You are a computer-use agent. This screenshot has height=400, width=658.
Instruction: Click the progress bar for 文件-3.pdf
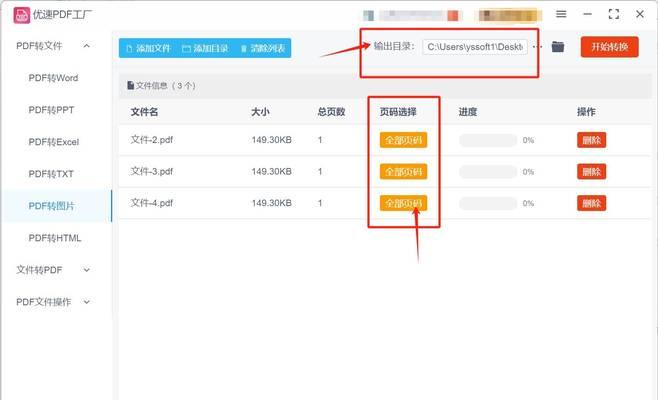488,172
